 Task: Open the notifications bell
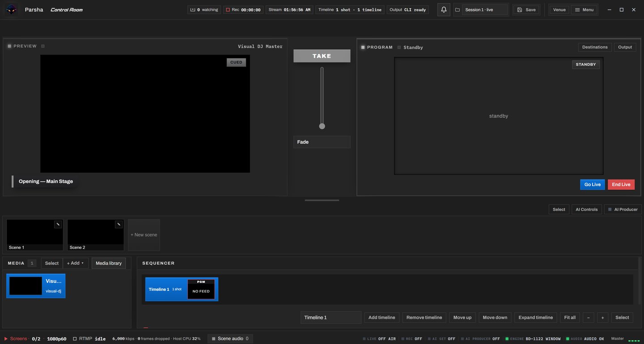[444, 9]
